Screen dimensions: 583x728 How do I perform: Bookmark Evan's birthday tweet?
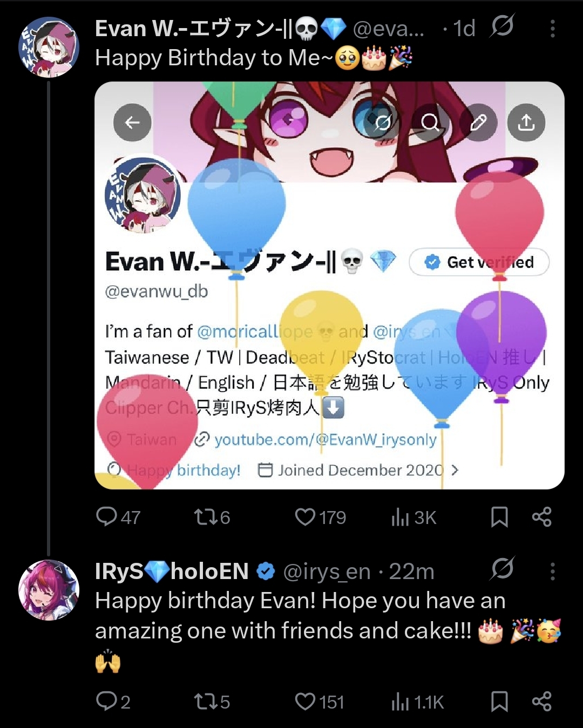click(499, 517)
